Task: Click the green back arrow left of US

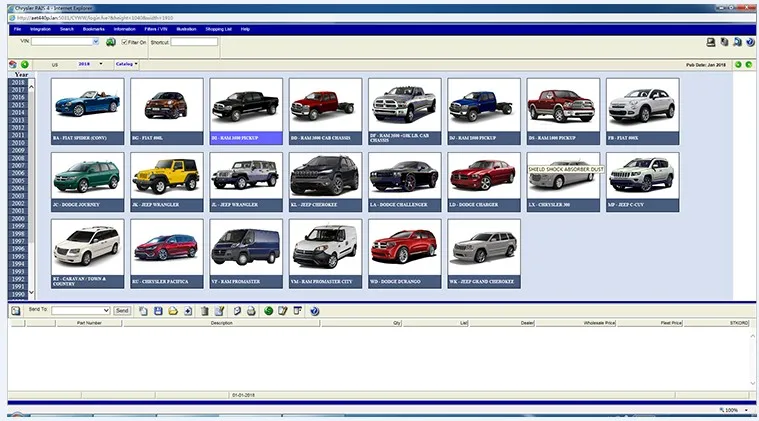Action: click(25, 64)
